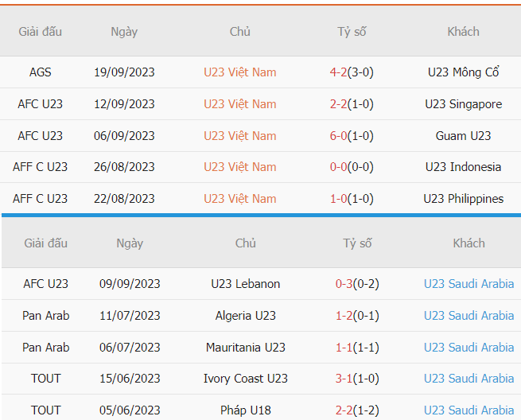This screenshot has height=420, width=521.
Task: Open U23 Indonesia team
Action: click(463, 167)
